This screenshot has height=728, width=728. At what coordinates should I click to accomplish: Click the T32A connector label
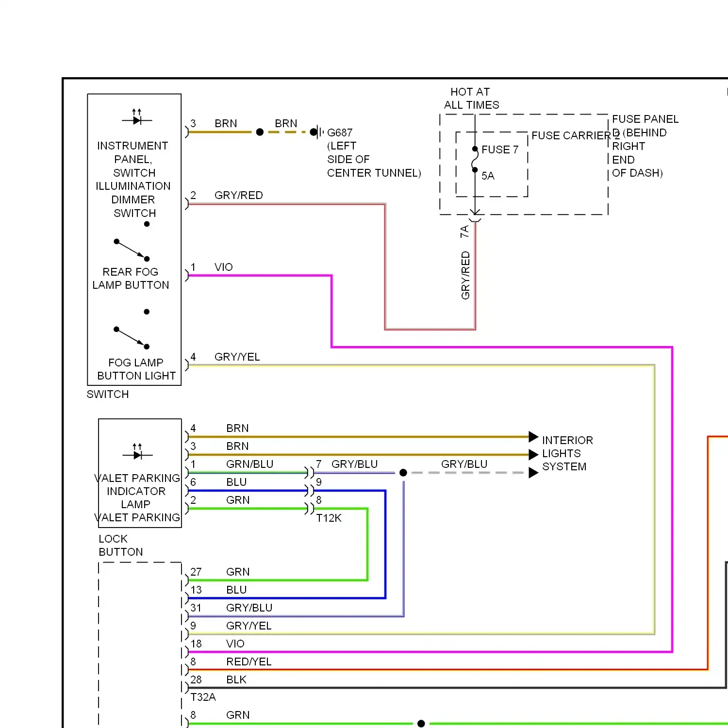pyautogui.click(x=203, y=697)
